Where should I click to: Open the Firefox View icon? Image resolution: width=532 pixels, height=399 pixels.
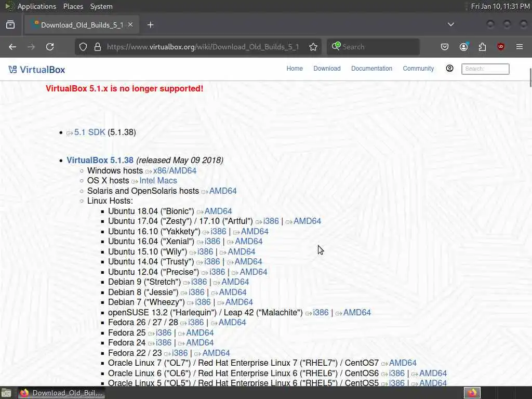10,25
